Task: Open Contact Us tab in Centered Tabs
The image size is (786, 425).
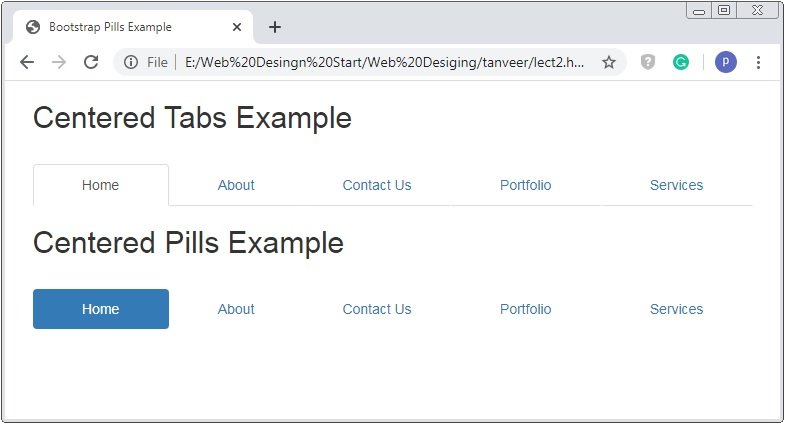Action: pos(377,185)
